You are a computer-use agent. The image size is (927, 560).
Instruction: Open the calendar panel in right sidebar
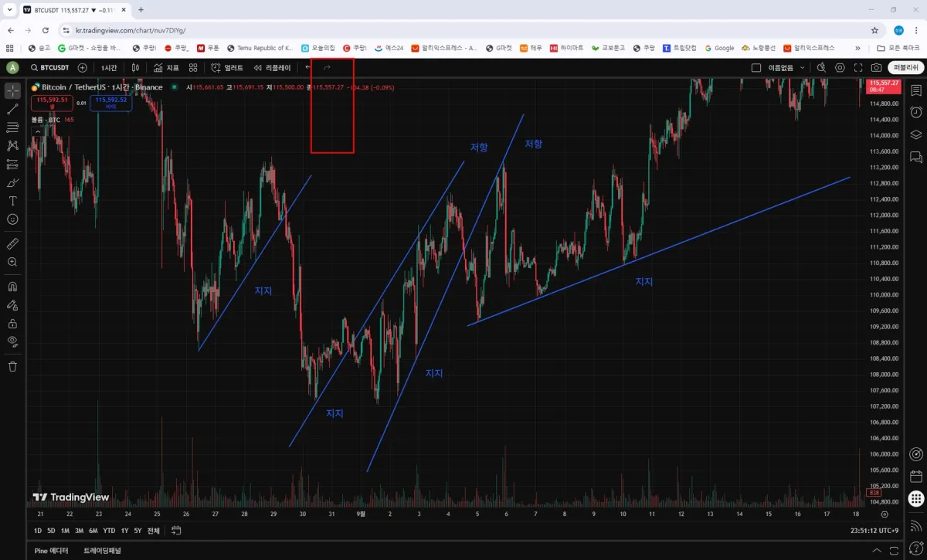[x=916, y=477]
